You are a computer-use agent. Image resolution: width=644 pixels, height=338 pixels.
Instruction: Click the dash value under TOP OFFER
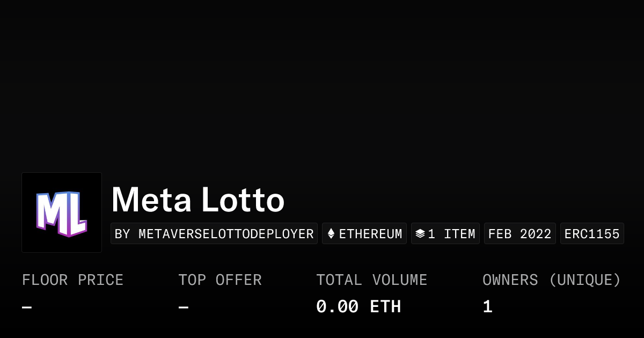pos(184,307)
